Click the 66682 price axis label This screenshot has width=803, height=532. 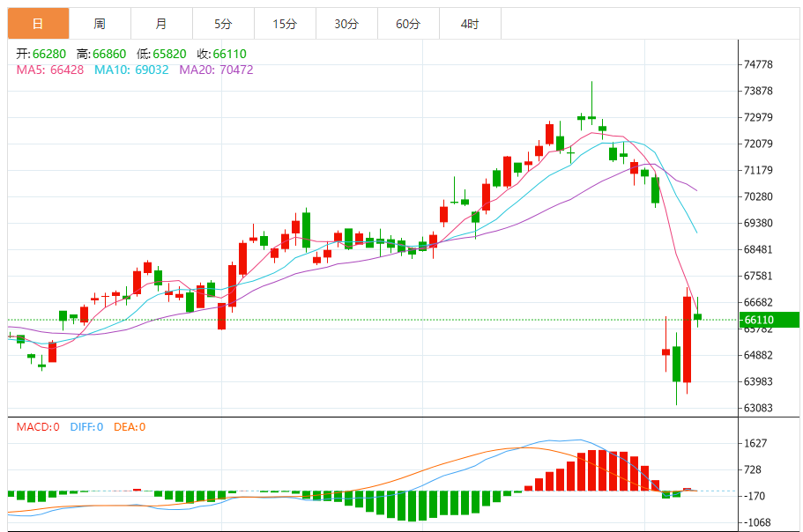click(x=758, y=302)
